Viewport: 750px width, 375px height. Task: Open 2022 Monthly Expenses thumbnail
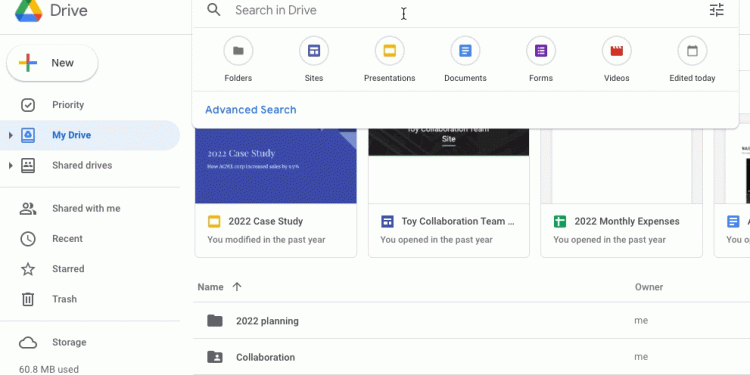point(622,166)
